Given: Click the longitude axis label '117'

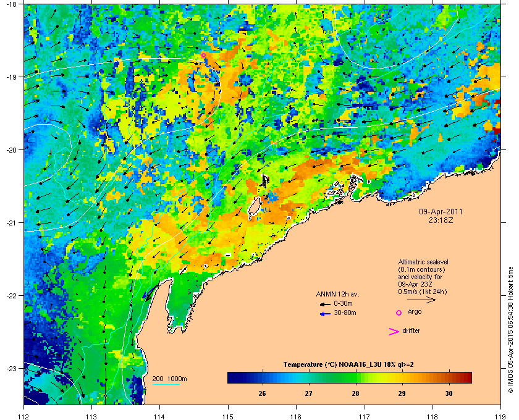Looking at the screenshot, I should coord(365,417).
